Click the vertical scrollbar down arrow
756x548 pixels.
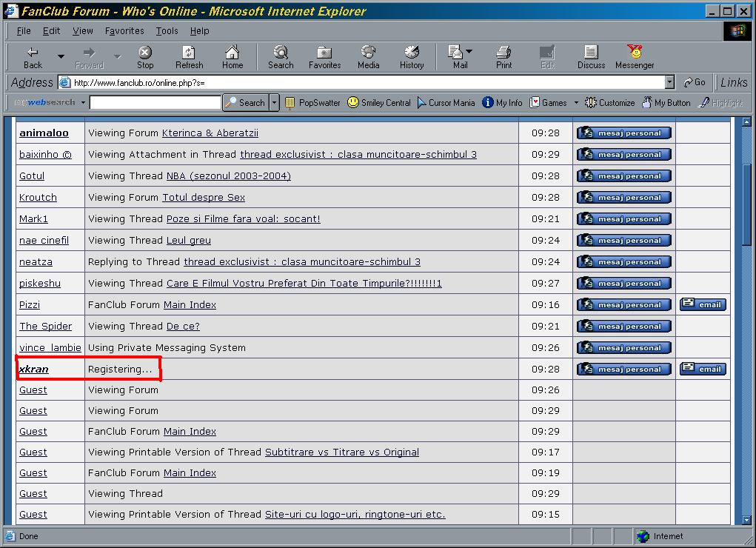746,520
